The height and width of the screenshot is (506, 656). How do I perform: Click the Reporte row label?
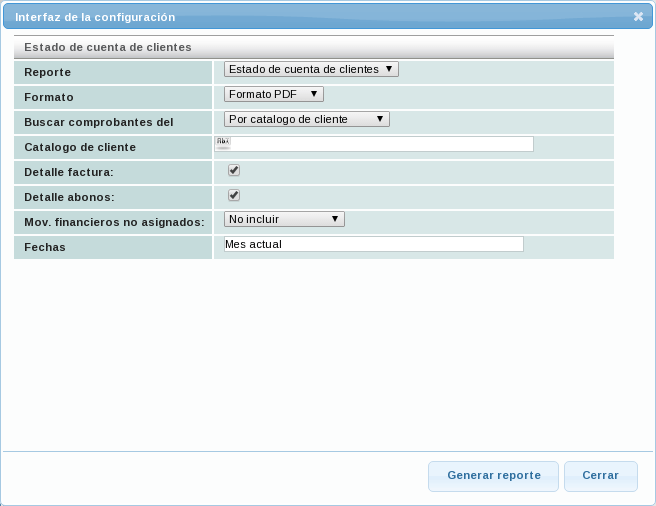point(47,73)
